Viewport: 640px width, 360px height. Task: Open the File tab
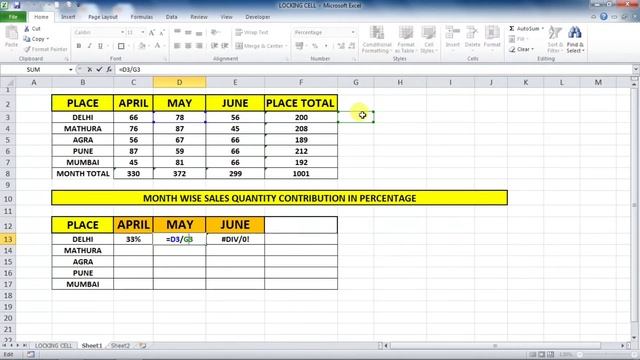(13, 17)
